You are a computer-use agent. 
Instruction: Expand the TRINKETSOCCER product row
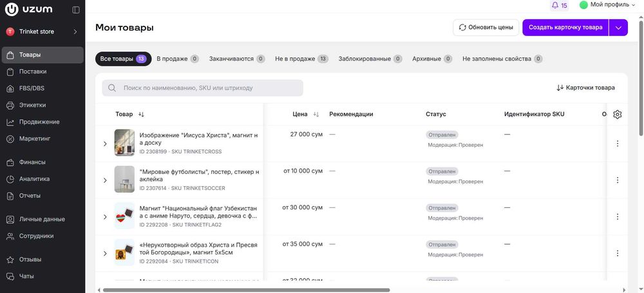click(105, 180)
